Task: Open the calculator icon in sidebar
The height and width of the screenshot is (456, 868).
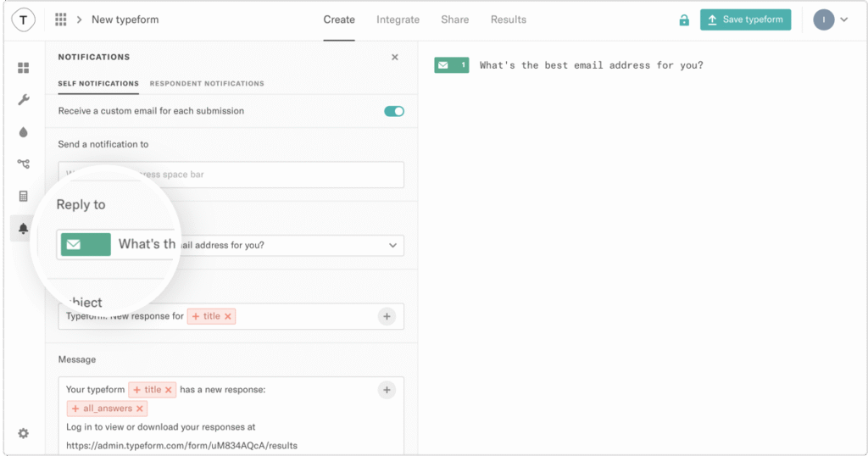Action: coord(23,196)
